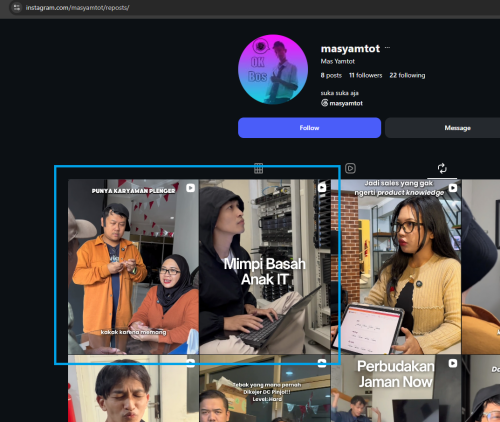Click reel icon on Punya Karyawan Plenger video
Image resolution: width=500 pixels, height=422 pixels.
click(x=190, y=188)
